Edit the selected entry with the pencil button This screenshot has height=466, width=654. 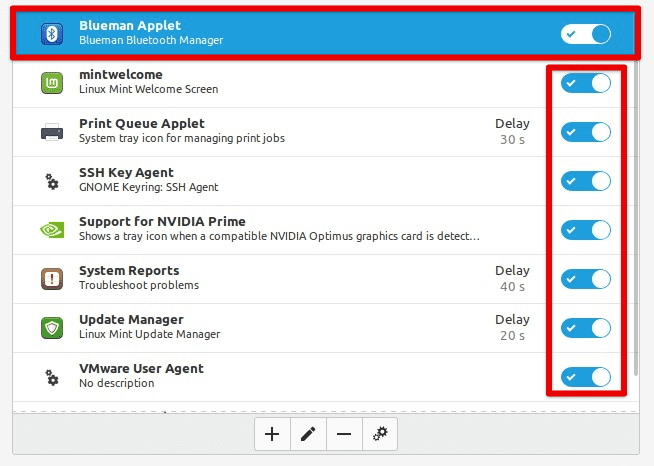pos(308,434)
